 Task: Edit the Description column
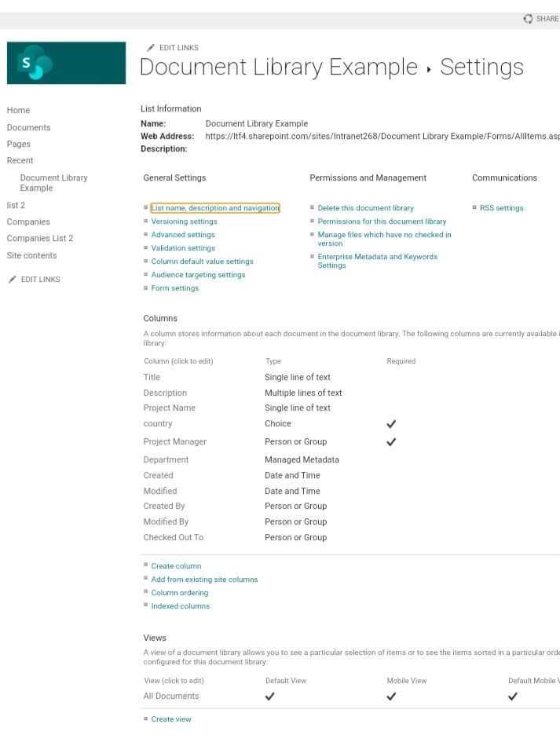click(165, 393)
